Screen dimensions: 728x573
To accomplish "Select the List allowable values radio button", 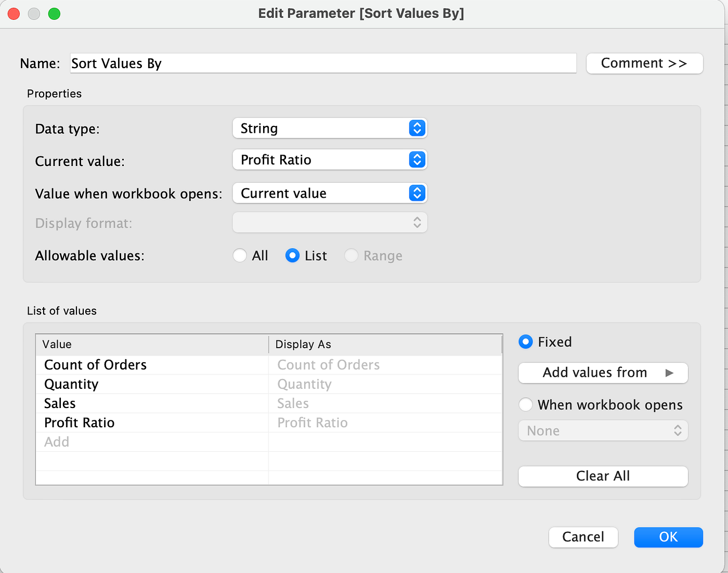I will pyautogui.click(x=292, y=256).
